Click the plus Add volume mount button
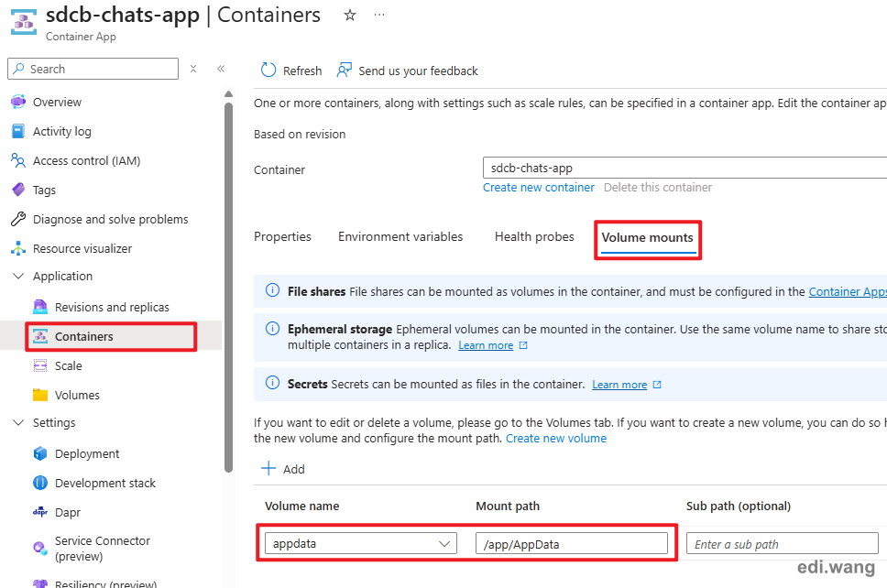The height and width of the screenshot is (588, 887). pos(283,469)
